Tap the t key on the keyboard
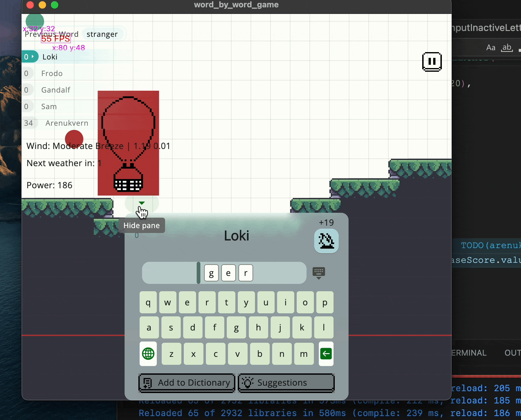This screenshot has height=420, width=521. pyautogui.click(x=226, y=302)
